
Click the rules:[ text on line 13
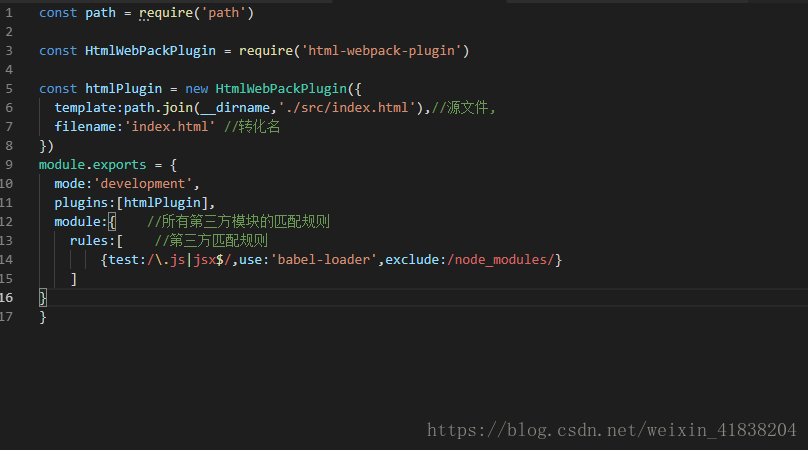coord(96,241)
